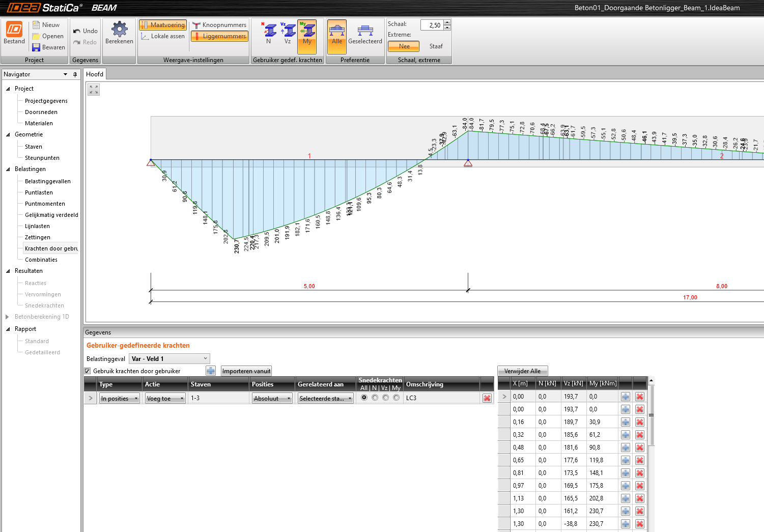764x532 pixels.
Task: Switch to the Hoofd tab
Action: [x=95, y=74]
